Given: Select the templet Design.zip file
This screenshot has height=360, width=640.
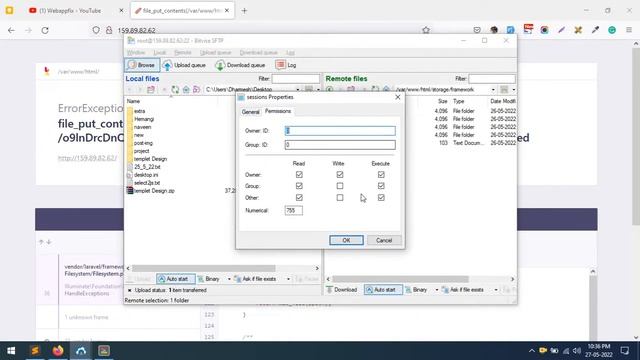Looking at the screenshot, I should coord(151,191).
